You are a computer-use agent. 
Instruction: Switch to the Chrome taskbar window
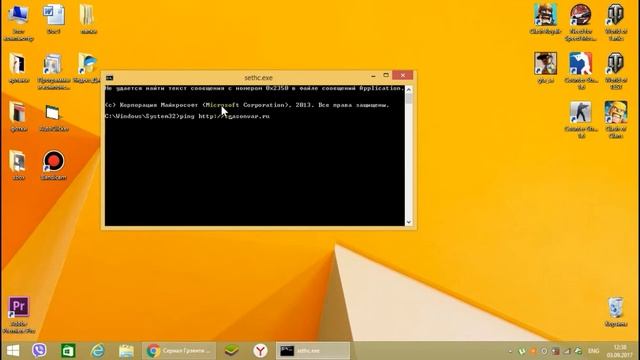coord(179,351)
